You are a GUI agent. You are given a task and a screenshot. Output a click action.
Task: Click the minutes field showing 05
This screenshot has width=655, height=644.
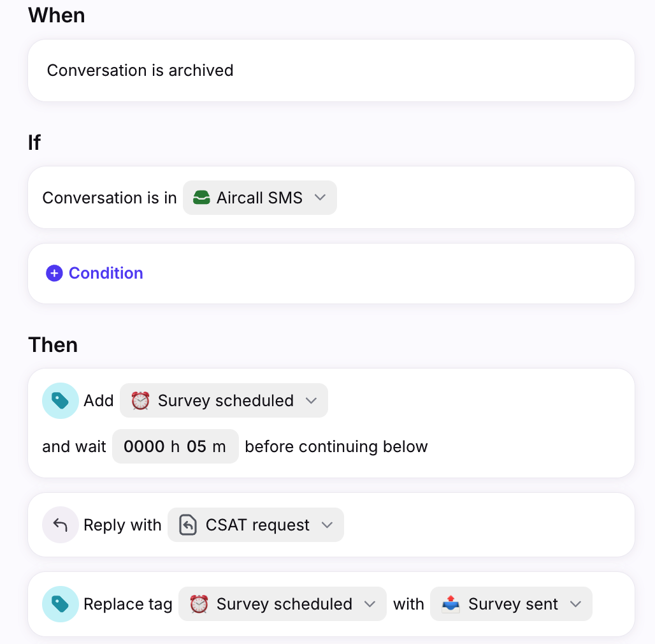[196, 447]
